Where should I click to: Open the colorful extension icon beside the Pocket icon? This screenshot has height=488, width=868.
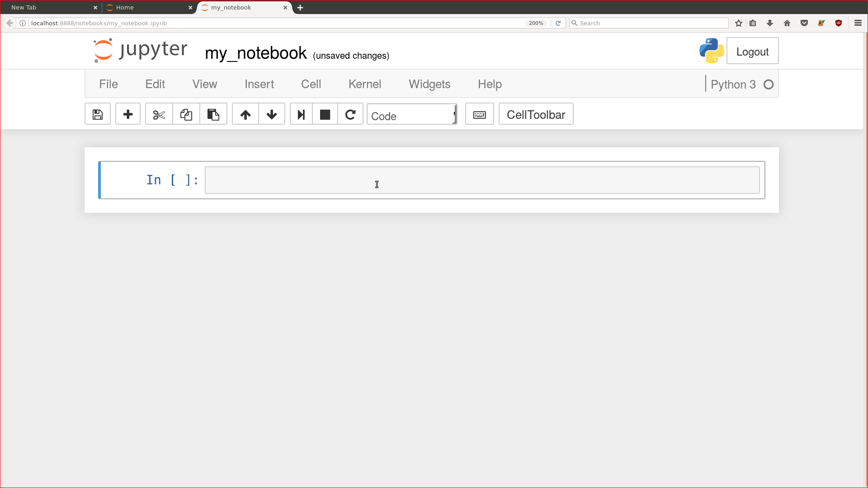[x=821, y=23]
